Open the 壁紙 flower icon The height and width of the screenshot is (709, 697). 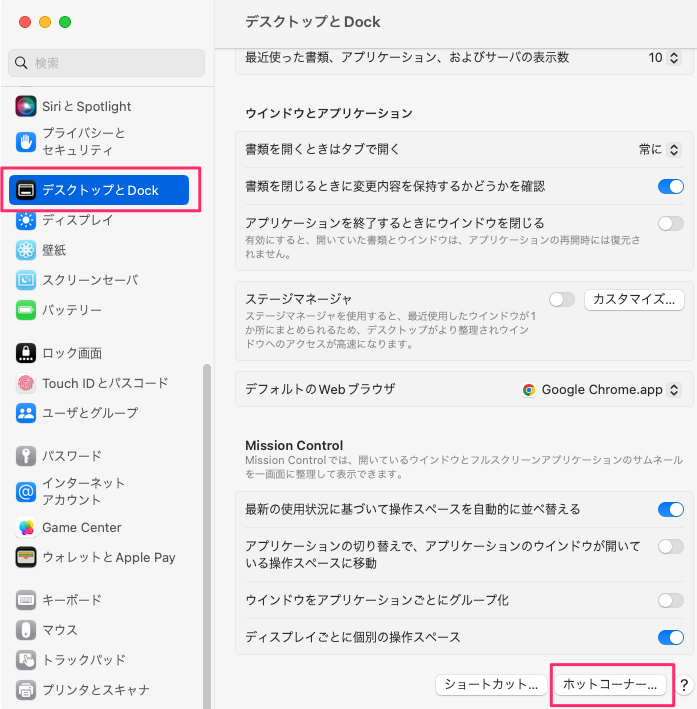pos(26,250)
